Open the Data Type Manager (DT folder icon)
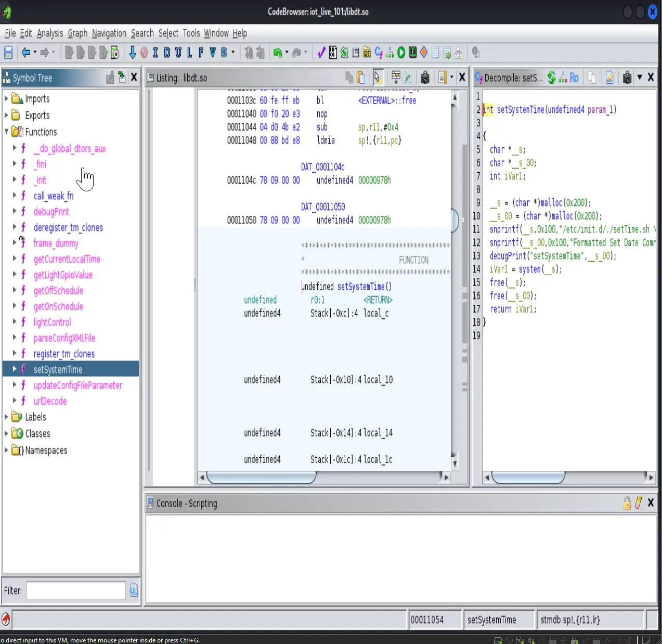662x644 pixels. click(366, 52)
